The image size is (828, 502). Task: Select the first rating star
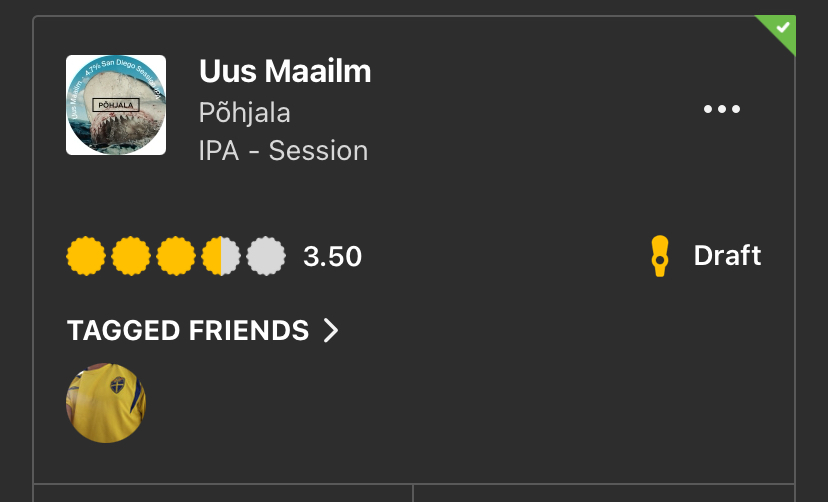pos(86,257)
